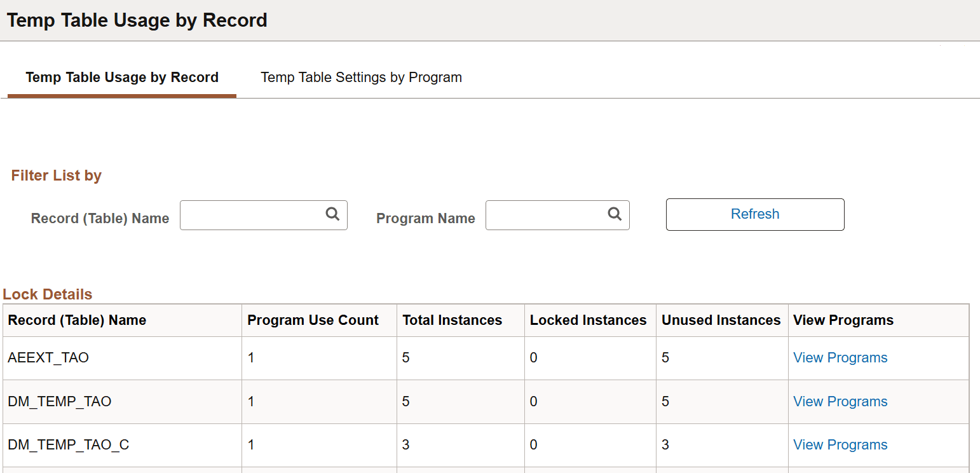Select the Program Use Count column header
980x473 pixels.
[x=313, y=320]
